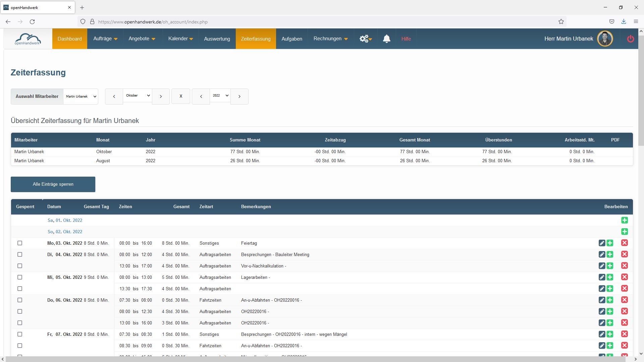Click the red power logout icon
Image resolution: width=644 pixels, height=362 pixels.
tap(630, 39)
